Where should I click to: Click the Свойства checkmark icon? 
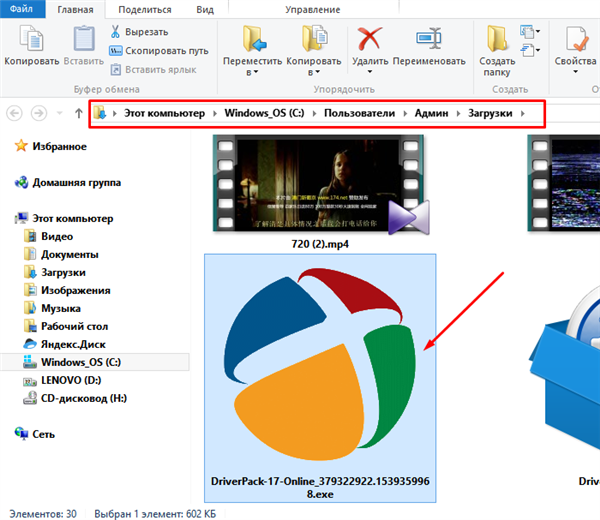point(577,39)
